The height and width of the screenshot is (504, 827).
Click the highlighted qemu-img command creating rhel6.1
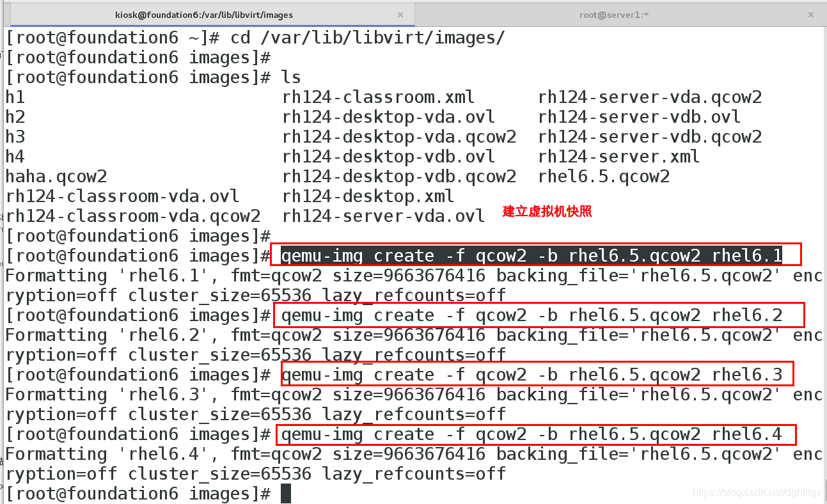532,256
